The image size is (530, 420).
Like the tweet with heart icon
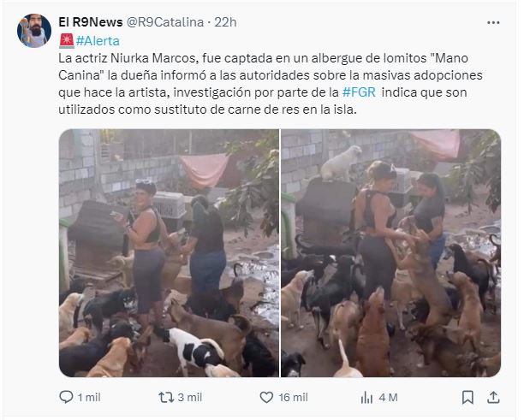tap(266, 398)
